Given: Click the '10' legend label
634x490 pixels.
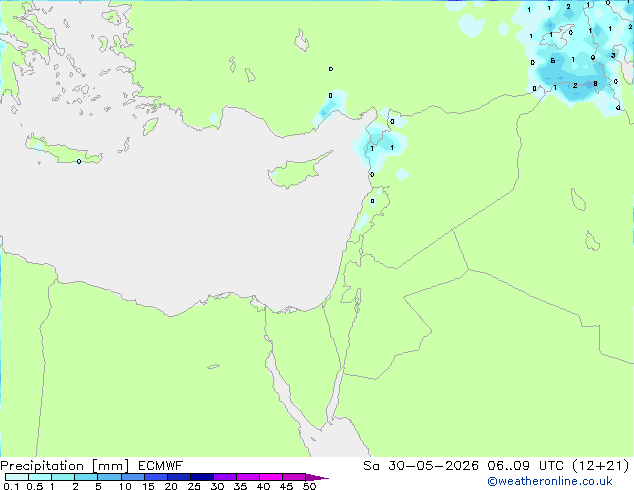Looking at the screenshot, I should 125,486.
